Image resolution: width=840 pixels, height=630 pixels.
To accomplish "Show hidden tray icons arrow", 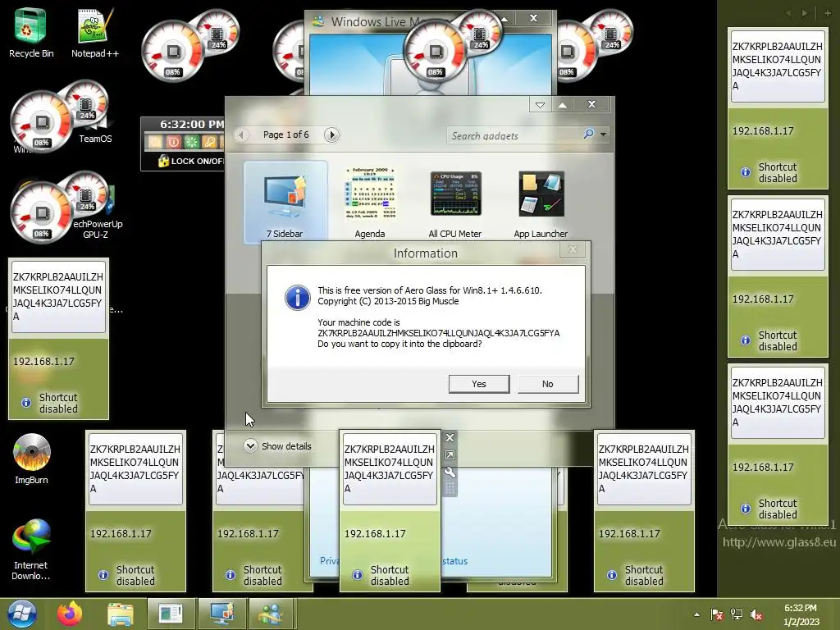I will pos(696,614).
